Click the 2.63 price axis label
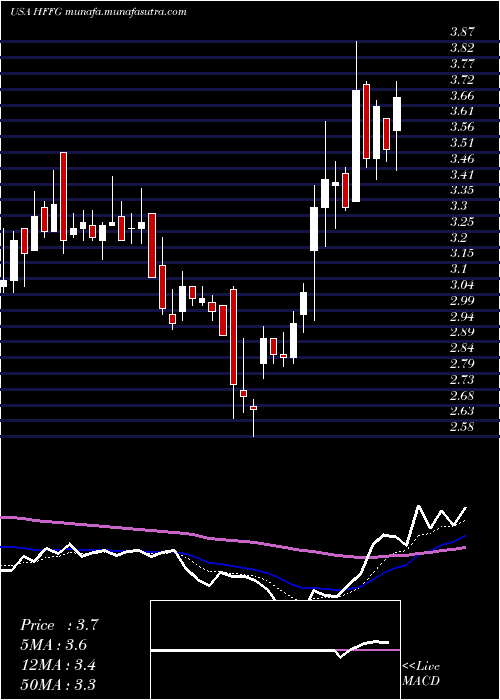 pyautogui.click(x=462, y=411)
